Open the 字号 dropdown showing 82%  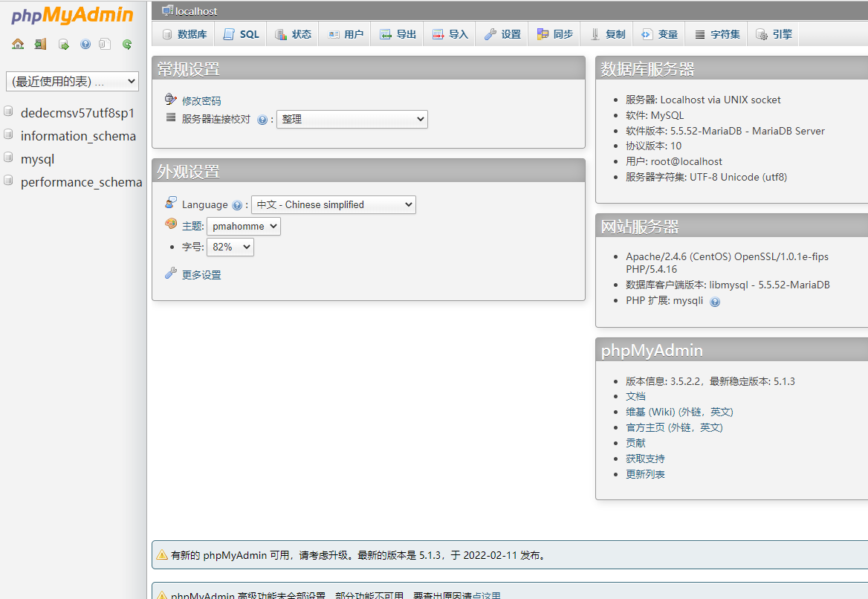(230, 247)
